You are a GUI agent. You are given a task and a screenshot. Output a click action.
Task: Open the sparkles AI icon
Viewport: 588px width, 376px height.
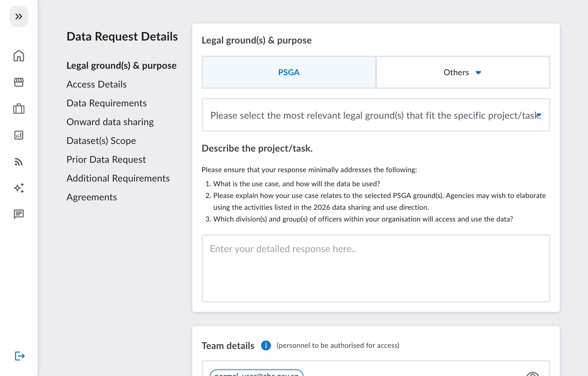19,188
